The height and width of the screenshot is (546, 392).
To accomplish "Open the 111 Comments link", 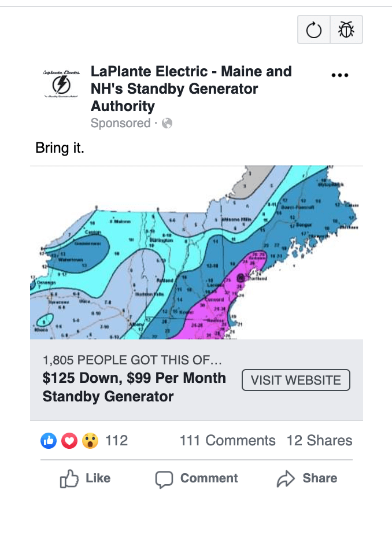I will point(227,441).
